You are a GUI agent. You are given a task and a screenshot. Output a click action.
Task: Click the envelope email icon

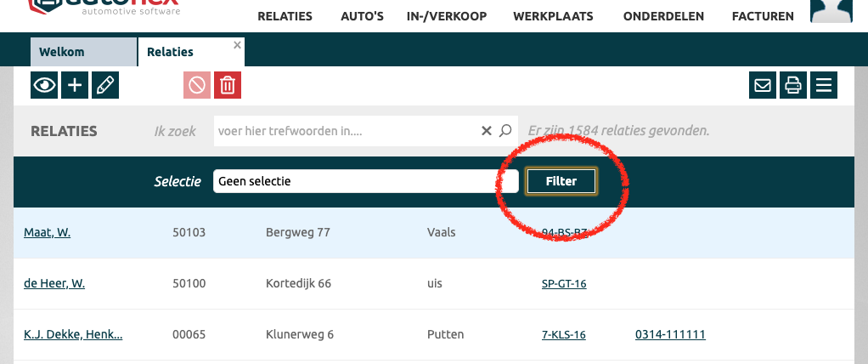(x=763, y=85)
